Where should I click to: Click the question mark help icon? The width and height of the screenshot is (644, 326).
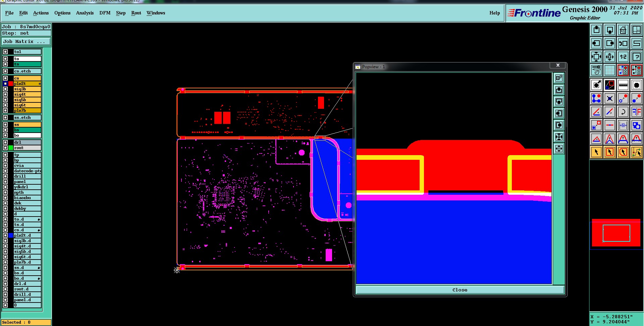[x=637, y=57]
